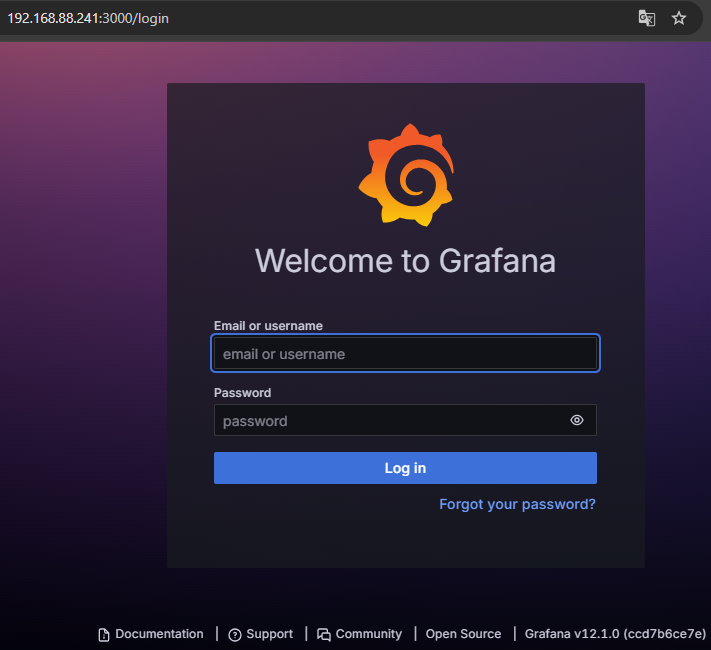Viewport: 711px width, 650px height.
Task: Click the Welcome to Grafana heading
Action: pos(405,261)
